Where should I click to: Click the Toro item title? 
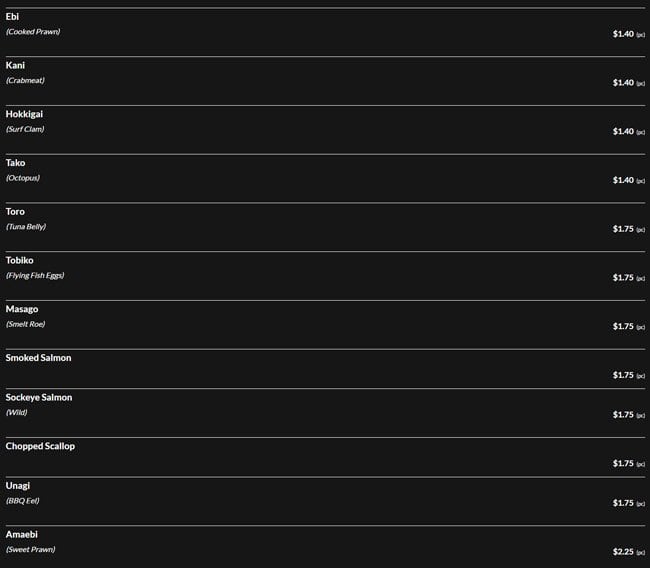(15, 212)
